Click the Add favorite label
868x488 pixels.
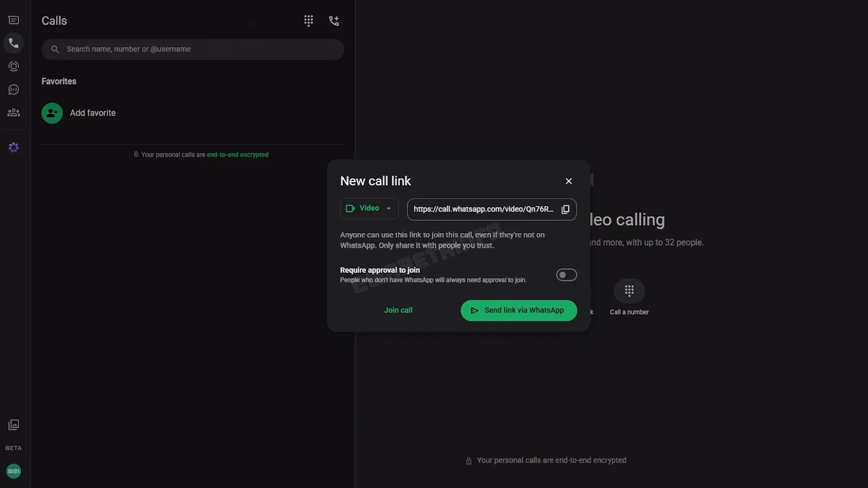(x=93, y=113)
